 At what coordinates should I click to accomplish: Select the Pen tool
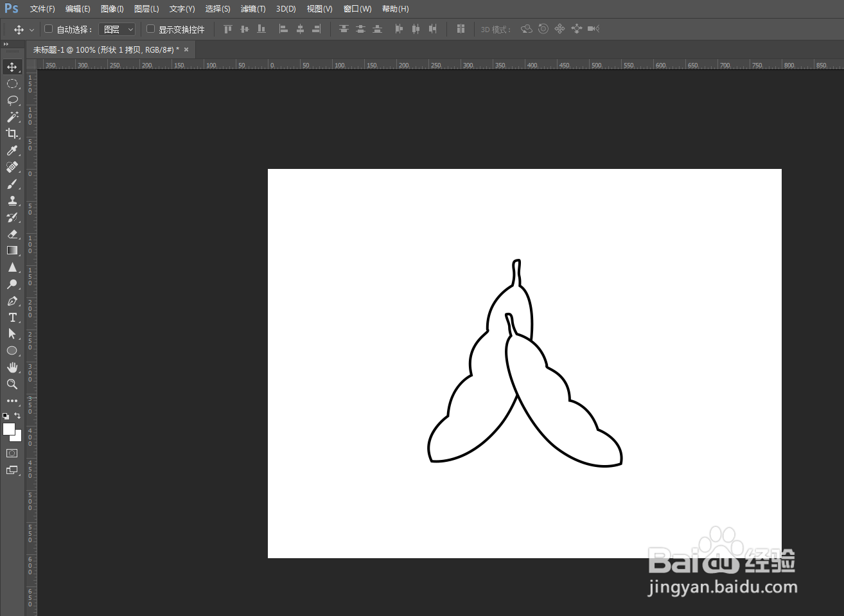coord(12,301)
